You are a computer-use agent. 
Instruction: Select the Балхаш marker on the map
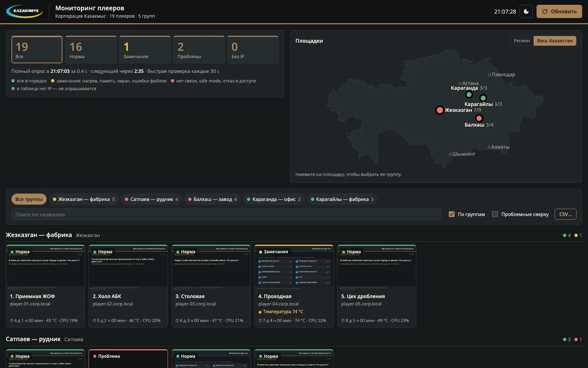[479, 118]
